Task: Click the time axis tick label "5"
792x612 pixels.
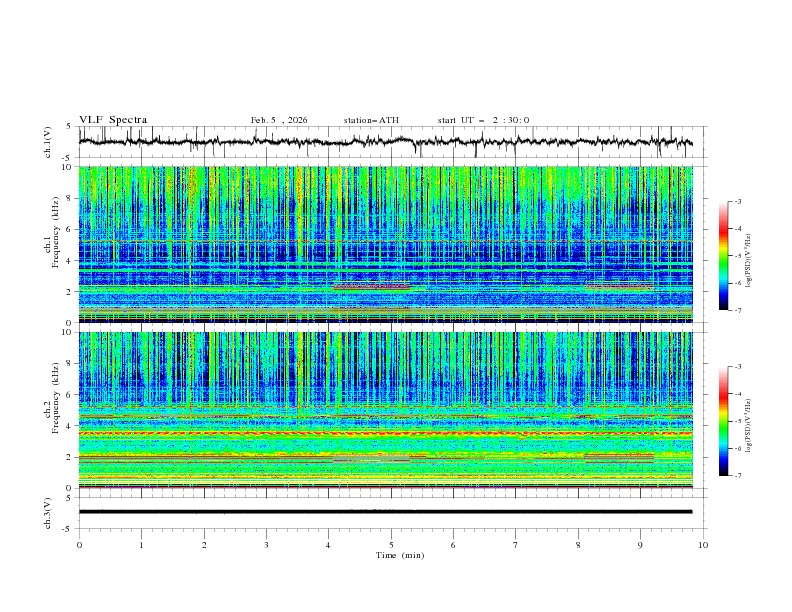Action: pyautogui.click(x=391, y=545)
